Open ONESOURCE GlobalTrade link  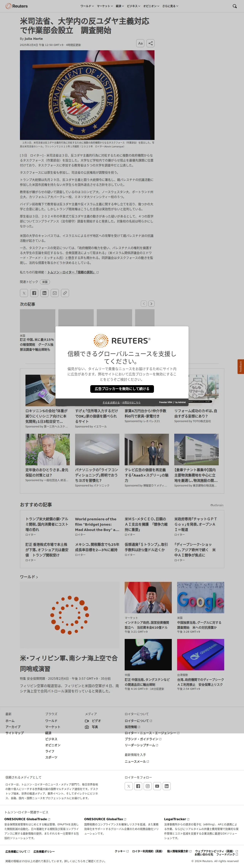[27, 819]
